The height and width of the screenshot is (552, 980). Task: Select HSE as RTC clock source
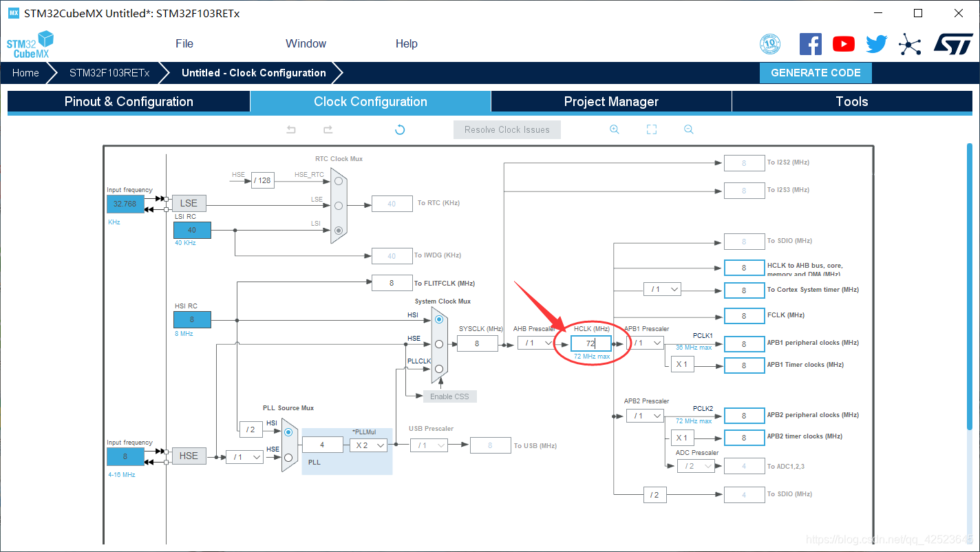pyautogui.click(x=339, y=180)
